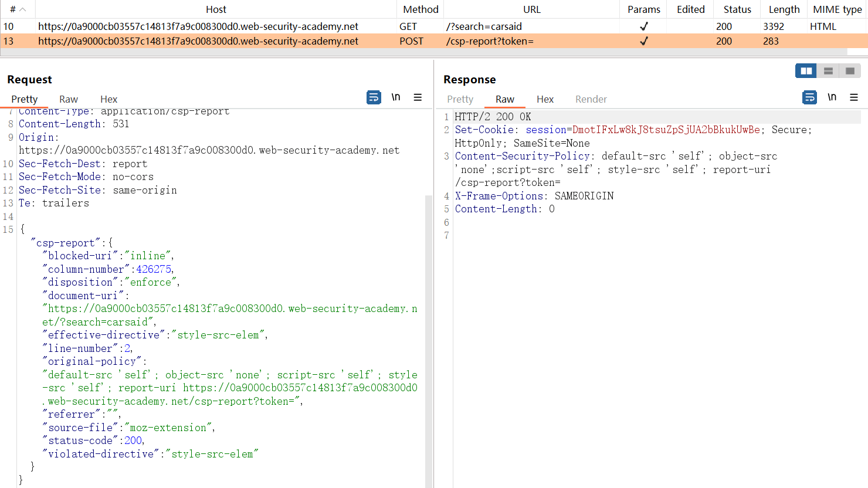Screen dimensions: 868x488
Task: Click the horizontal scrollbar under history table
Action: click(422, 52)
